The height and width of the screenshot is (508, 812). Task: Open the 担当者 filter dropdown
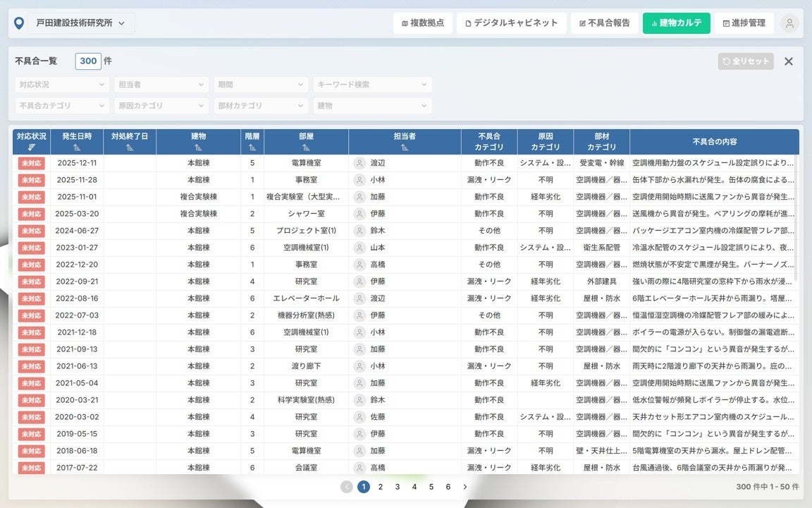161,85
